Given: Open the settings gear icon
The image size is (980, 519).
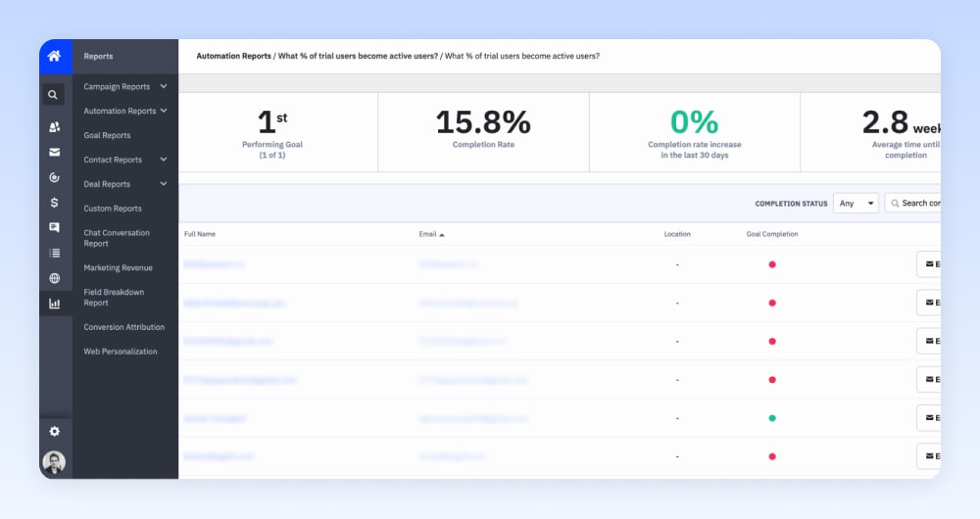Looking at the screenshot, I should point(54,432).
